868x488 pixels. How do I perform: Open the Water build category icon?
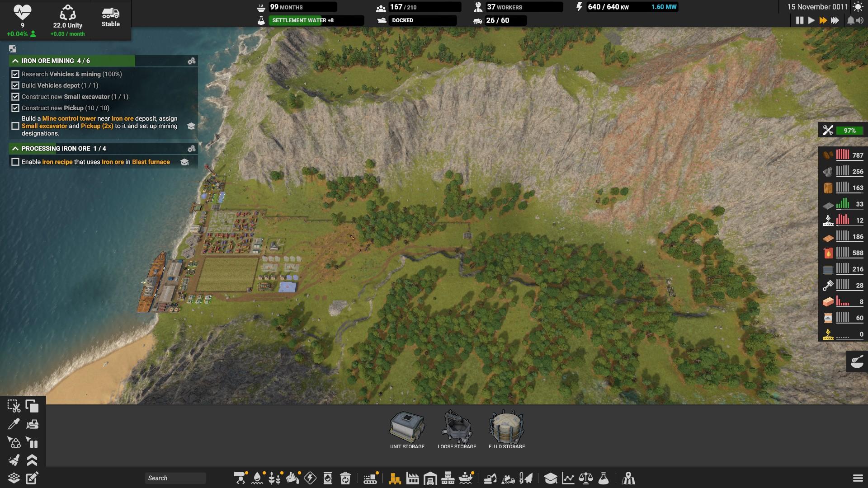click(x=257, y=478)
